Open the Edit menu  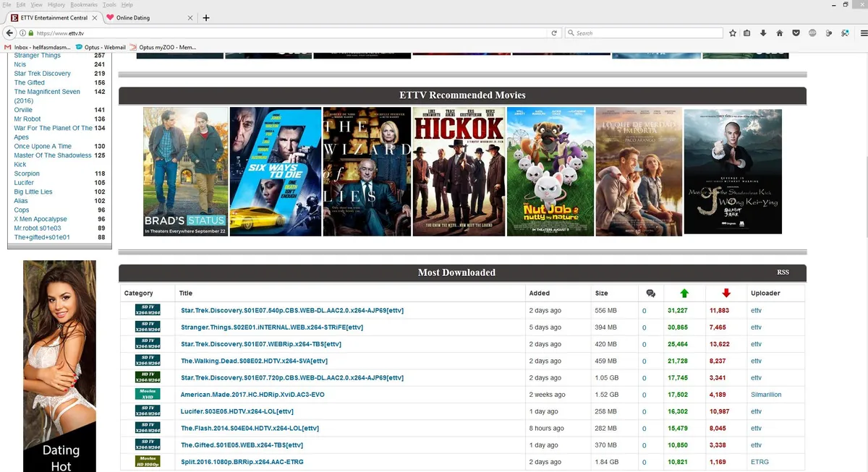click(21, 4)
